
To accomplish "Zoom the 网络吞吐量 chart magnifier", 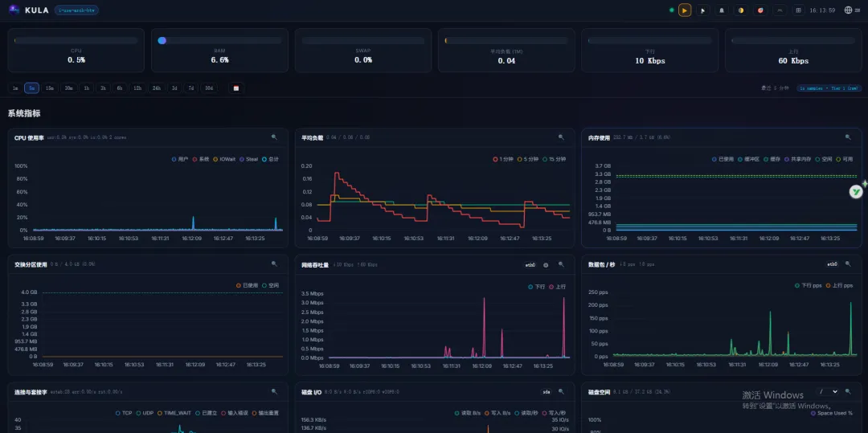I will [561, 265].
